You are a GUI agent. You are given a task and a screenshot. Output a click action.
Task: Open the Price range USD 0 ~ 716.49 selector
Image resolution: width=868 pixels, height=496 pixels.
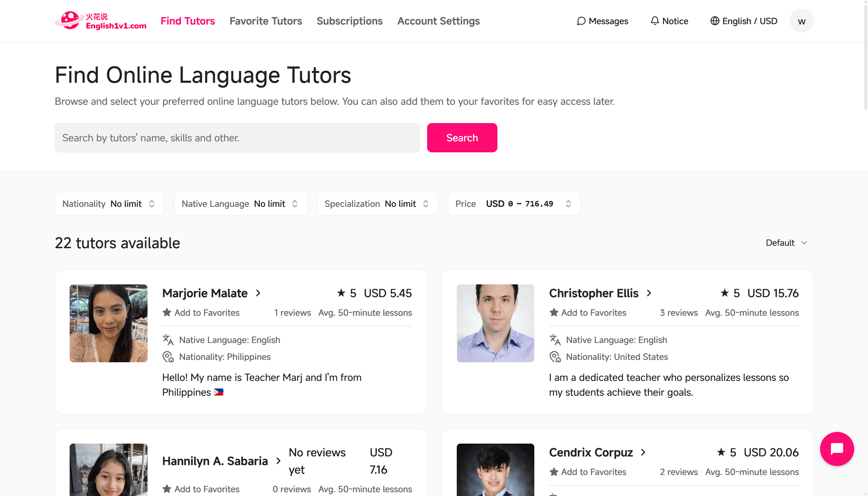pos(514,204)
